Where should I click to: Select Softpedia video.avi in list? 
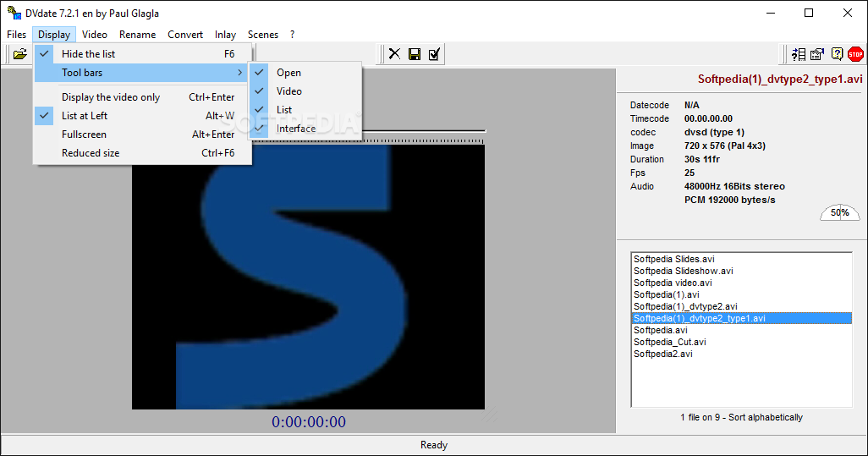[x=741, y=283]
